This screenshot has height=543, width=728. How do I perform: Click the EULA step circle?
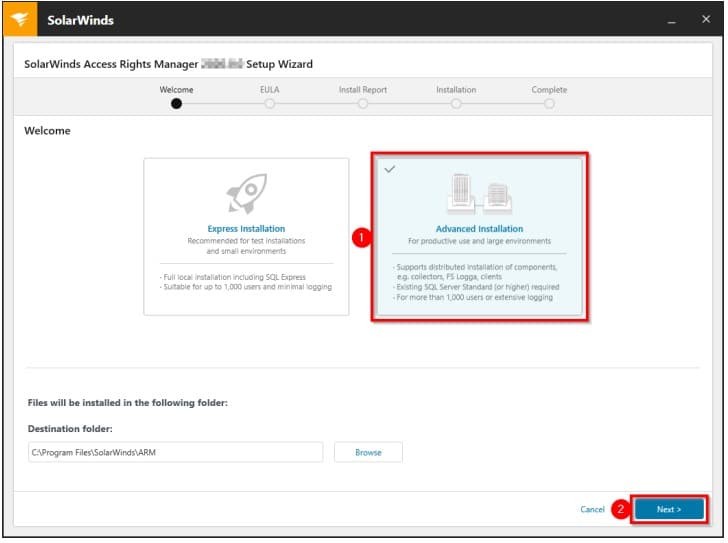[x=270, y=103]
